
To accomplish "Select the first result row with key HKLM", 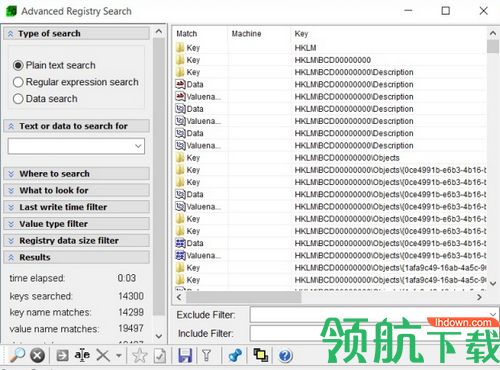I will 330,48.
